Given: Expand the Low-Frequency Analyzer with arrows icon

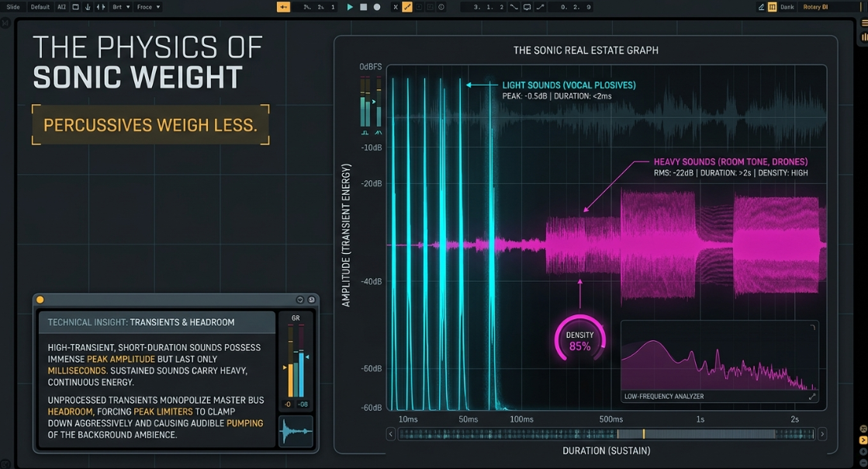Looking at the screenshot, I should click(x=812, y=396).
